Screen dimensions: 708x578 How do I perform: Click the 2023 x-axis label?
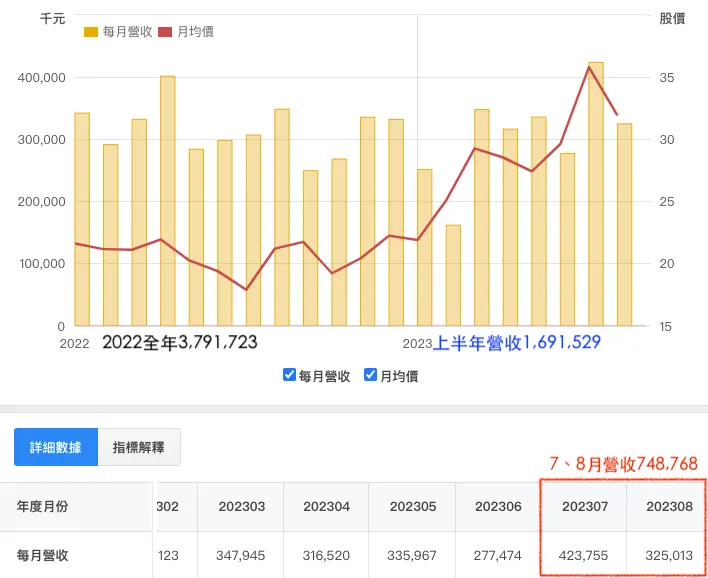tap(417, 344)
